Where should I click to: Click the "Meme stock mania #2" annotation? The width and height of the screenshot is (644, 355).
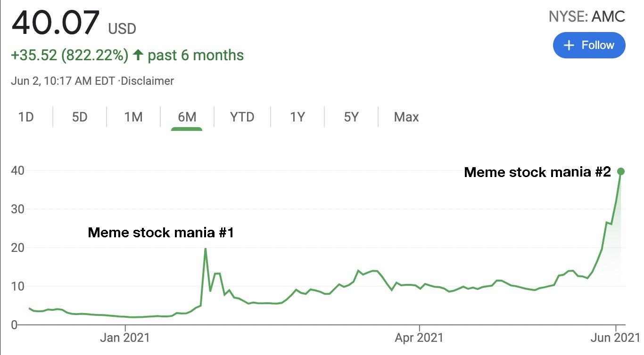point(537,172)
